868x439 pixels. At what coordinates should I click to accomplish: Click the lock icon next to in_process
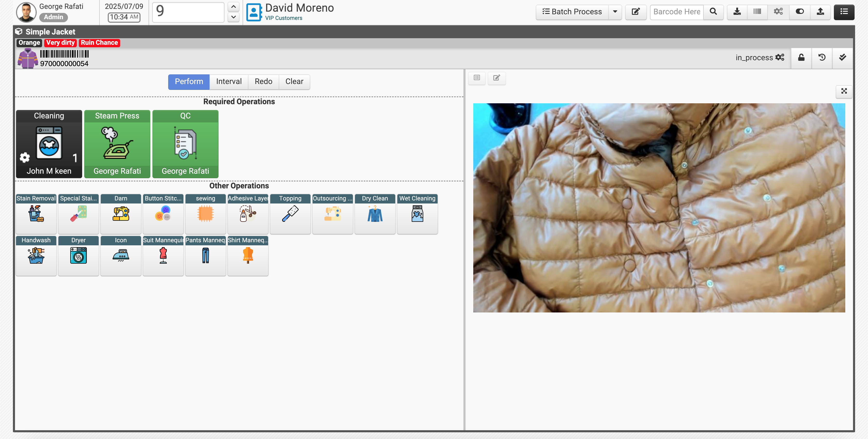pos(801,58)
